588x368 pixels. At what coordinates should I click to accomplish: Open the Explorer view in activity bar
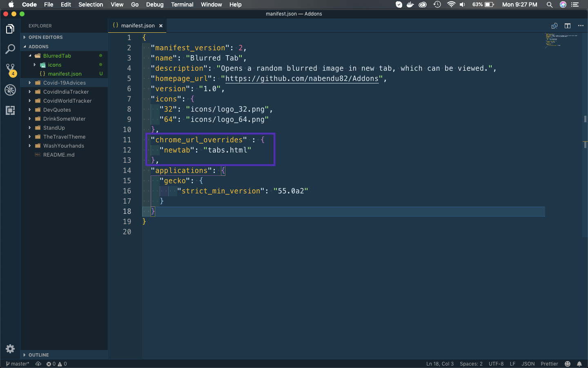(10, 29)
